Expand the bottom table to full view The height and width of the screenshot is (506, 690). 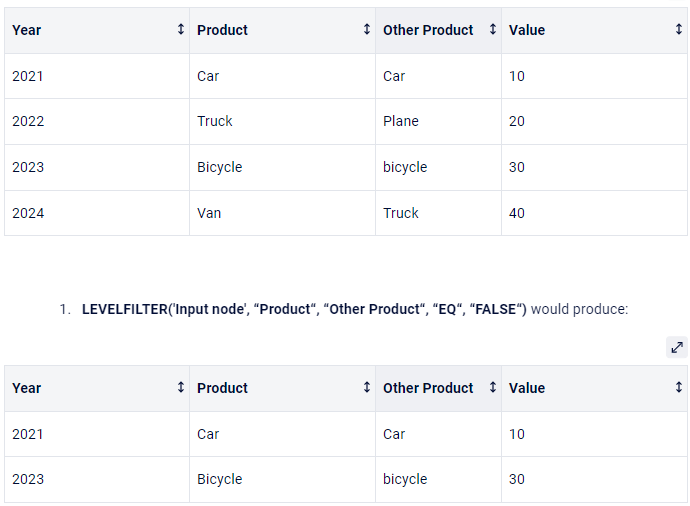click(x=677, y=347)
